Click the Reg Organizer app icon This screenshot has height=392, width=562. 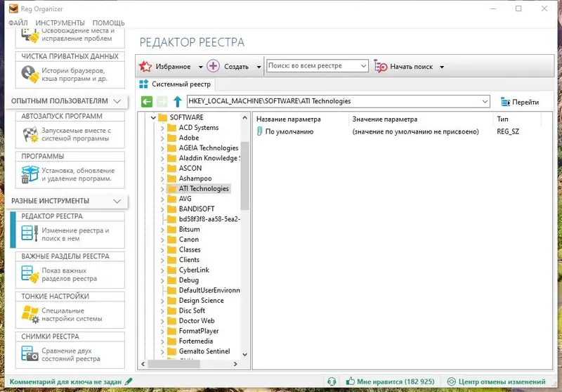coord(13,8)
